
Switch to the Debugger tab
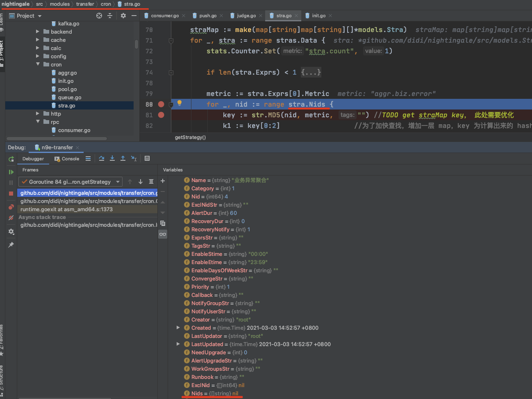(33, 159)
